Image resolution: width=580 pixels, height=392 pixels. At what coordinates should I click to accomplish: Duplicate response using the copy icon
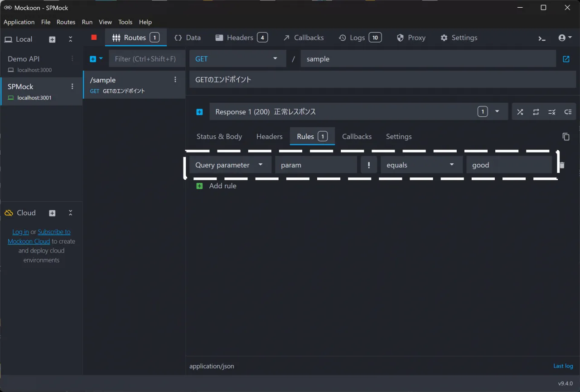tap(565, 137)
